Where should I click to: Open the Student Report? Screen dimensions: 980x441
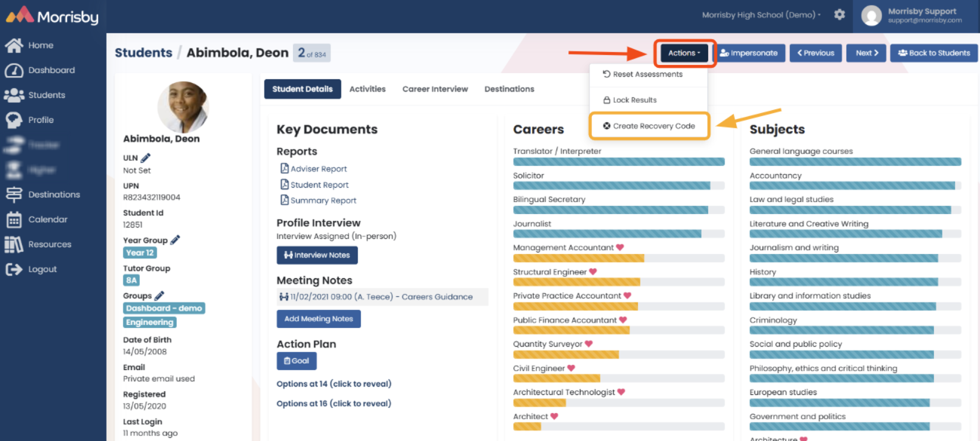tap(315, 185)
